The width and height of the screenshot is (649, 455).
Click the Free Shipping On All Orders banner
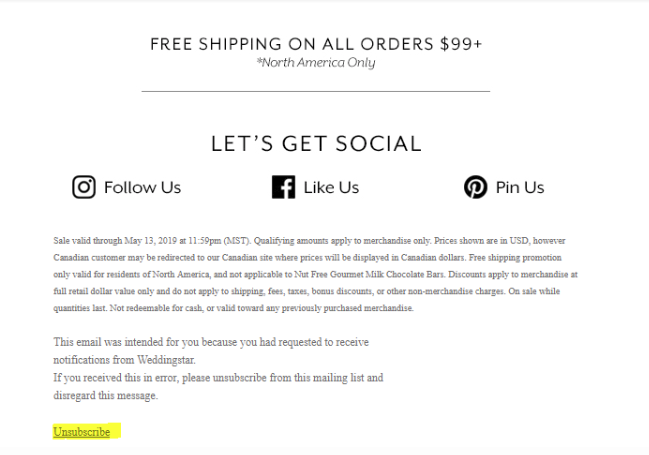316,44
